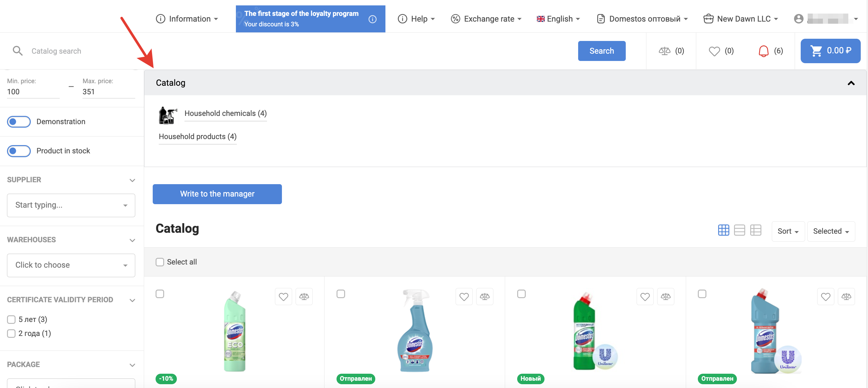Screen dimensions: 868x388
Task: Open the Exchange rate menu
Action: point(486,19)
